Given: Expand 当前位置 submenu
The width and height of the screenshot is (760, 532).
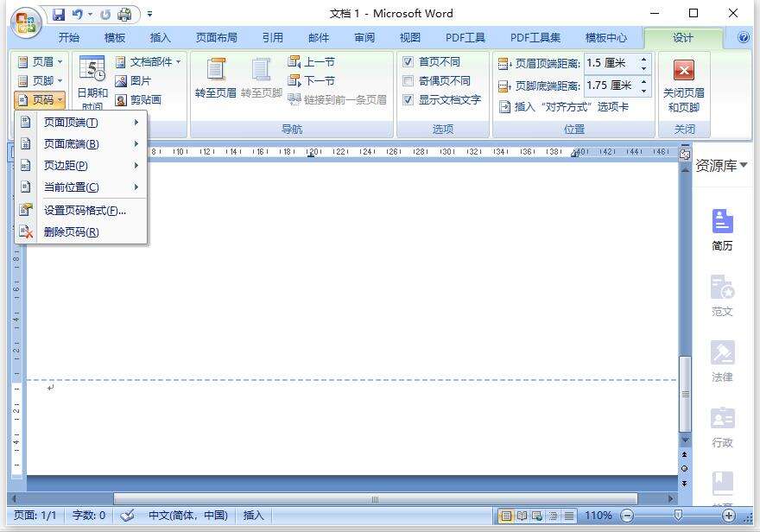Looking at the screenshot, I should pyautogui.click(x=81, y=187).
